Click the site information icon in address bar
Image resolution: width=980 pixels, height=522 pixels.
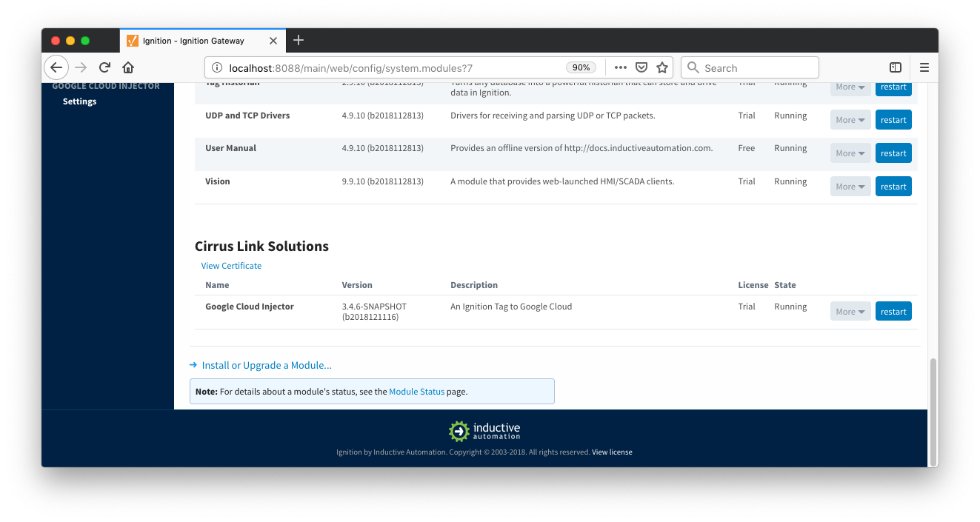point(217,67)
